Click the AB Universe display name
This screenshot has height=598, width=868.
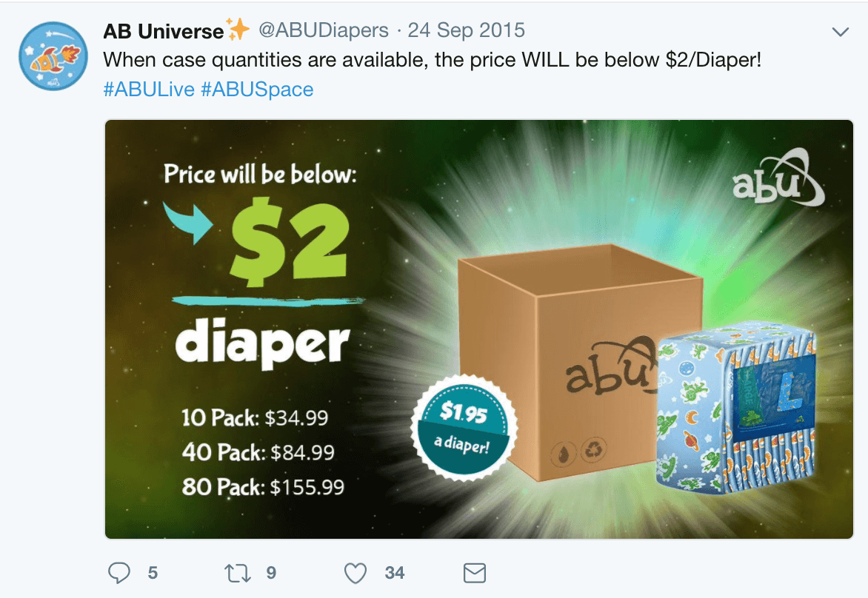click(163, 31)
